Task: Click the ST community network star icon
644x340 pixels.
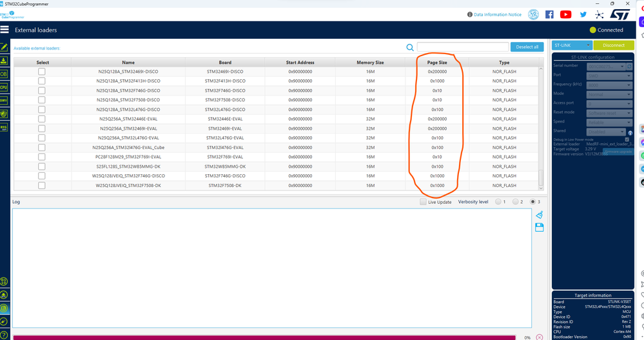Action: (600, 15)
